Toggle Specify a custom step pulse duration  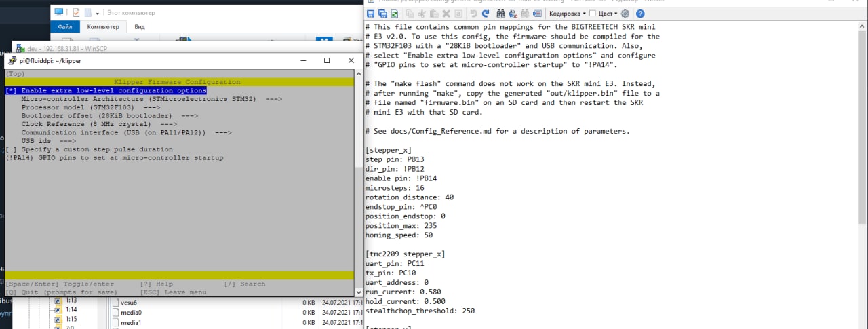89,149
